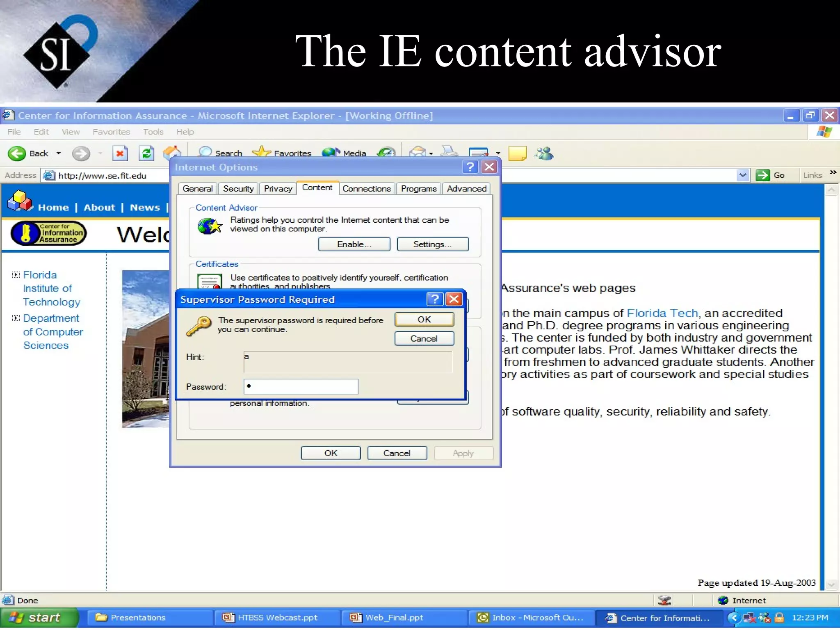This screenshot has width=840, height=630.
Task: Click the Edit page icon in toolbar
Action: pos(478,153)
